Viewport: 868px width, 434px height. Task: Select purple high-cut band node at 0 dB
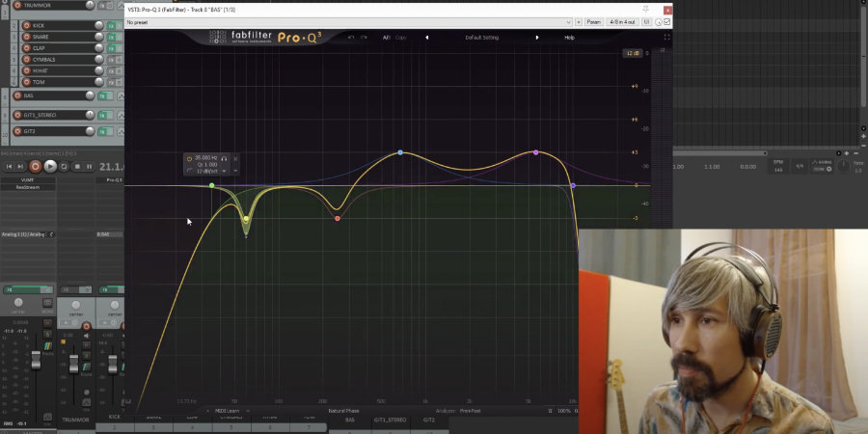click(x=573, y=185)
